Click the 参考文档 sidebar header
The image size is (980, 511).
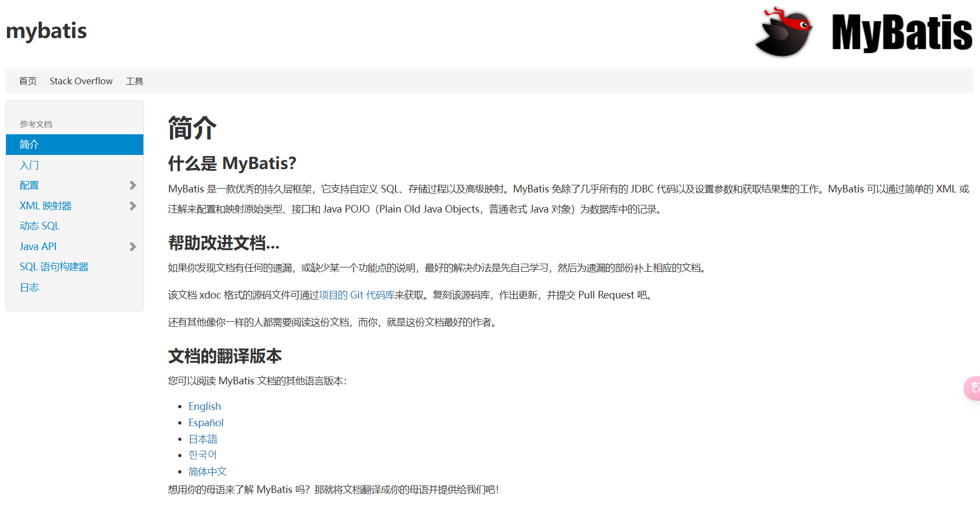(36, 124)
